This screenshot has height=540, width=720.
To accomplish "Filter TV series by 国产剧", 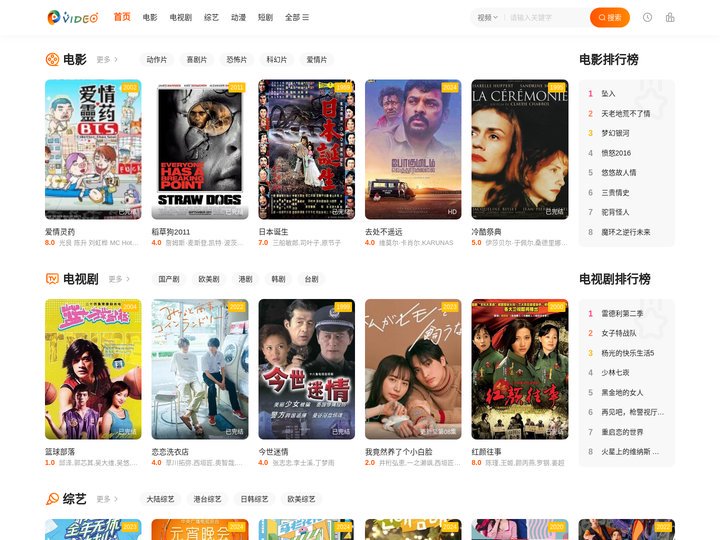I will click(169, 279).
